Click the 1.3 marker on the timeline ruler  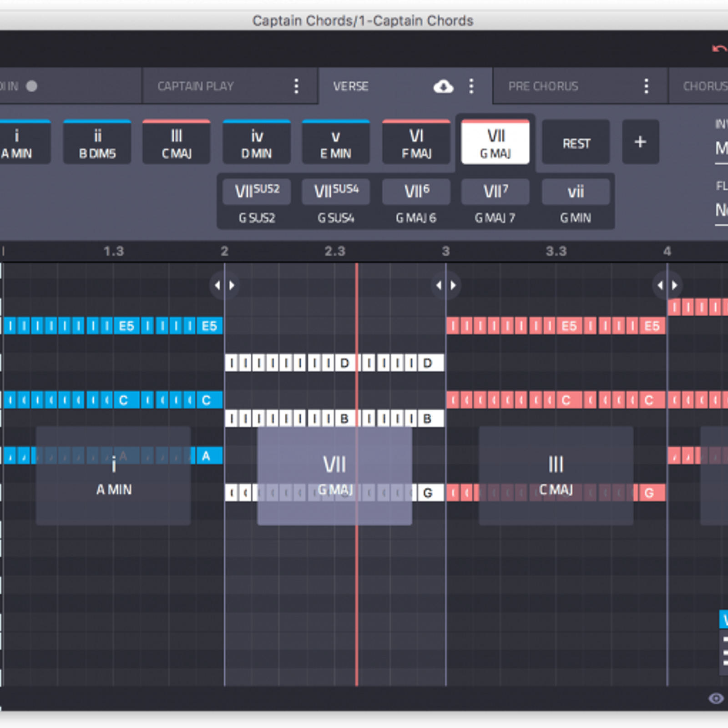coord(114,251)
